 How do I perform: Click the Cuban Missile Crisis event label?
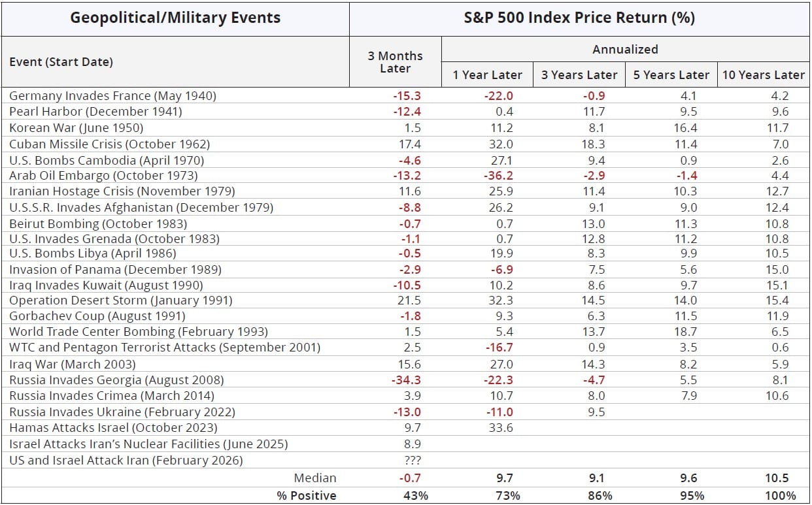(109, 144)
